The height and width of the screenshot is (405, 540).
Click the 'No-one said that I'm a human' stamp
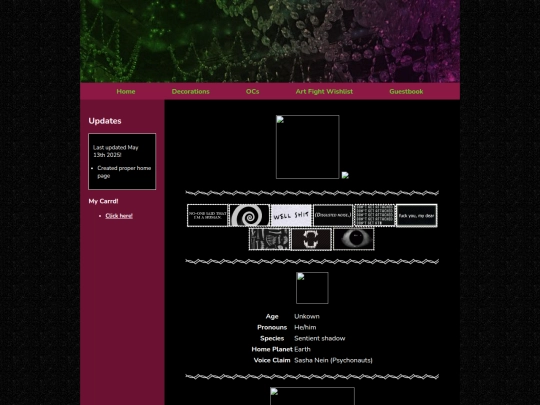pos(207,216)
